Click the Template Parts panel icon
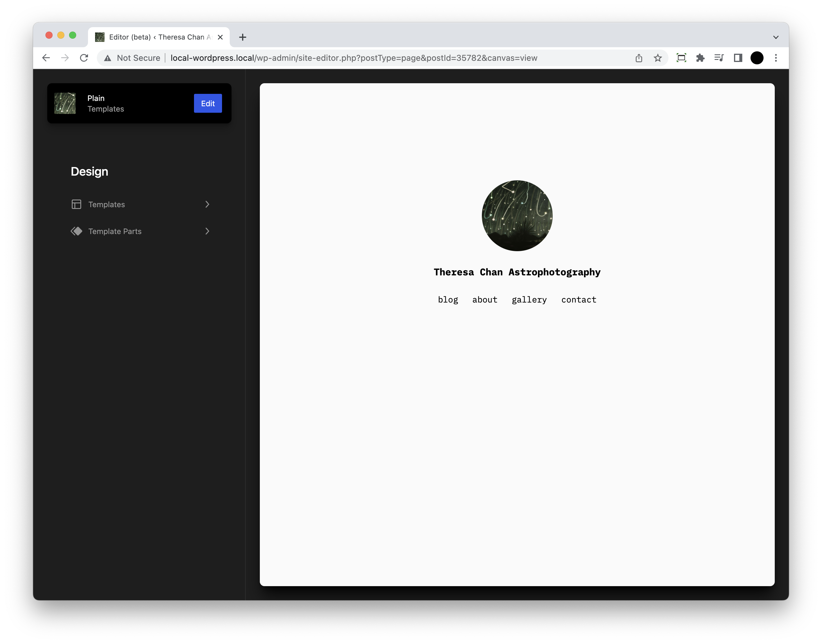 [77, 231]
